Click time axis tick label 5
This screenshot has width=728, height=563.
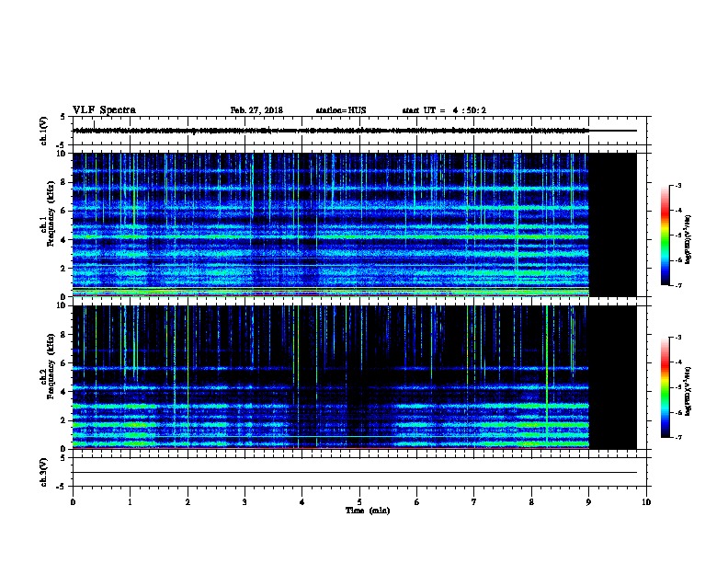(359, 502)
